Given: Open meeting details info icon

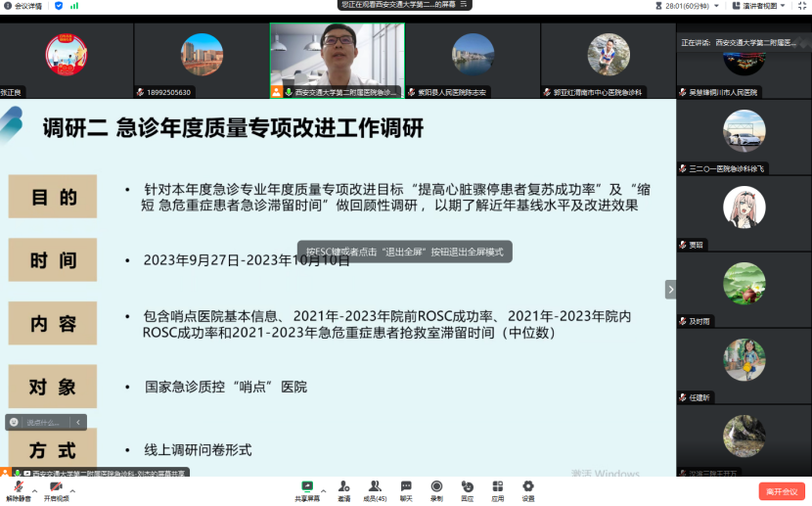Looking at the screenshot, I should click(7, 6).
